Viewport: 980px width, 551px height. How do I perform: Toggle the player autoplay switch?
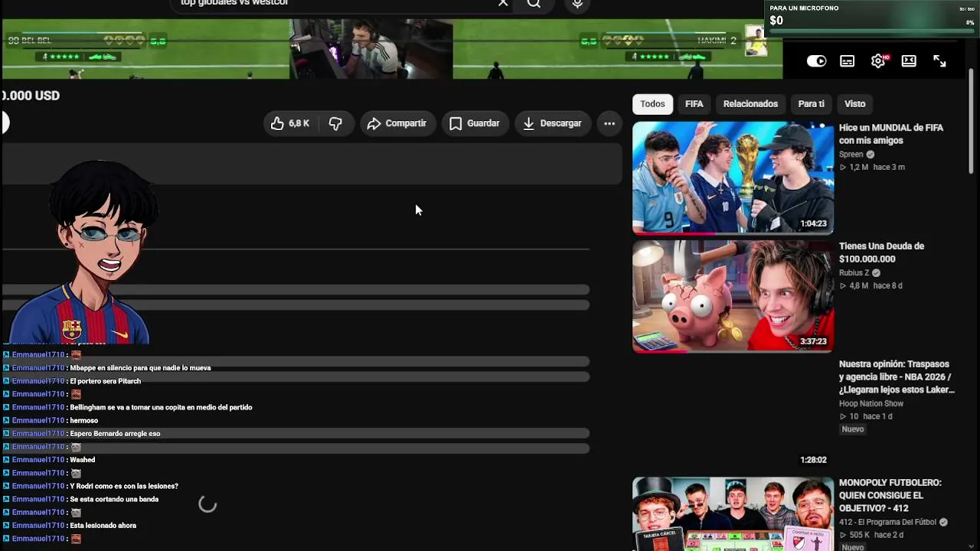(816, 61)
